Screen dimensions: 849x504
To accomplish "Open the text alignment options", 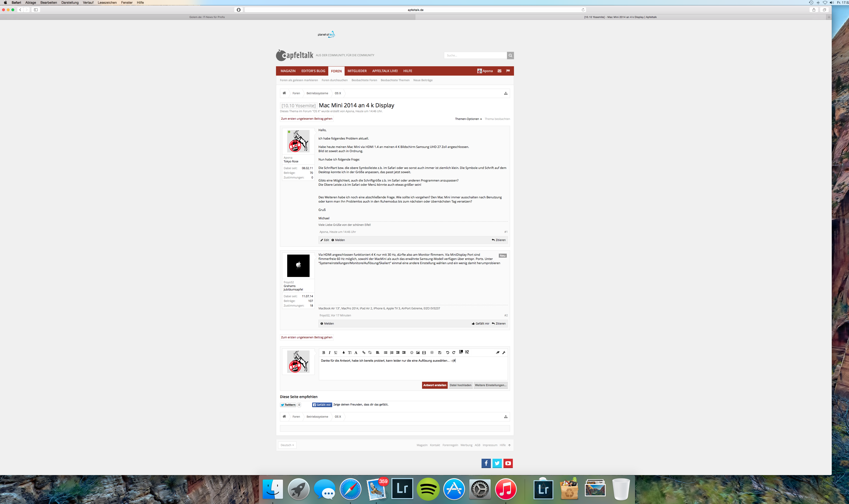I will tap(377, 353).
